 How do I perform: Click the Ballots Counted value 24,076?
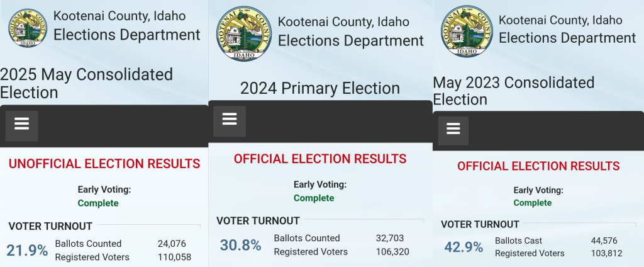pyautogui.click(x=172, y=244)
